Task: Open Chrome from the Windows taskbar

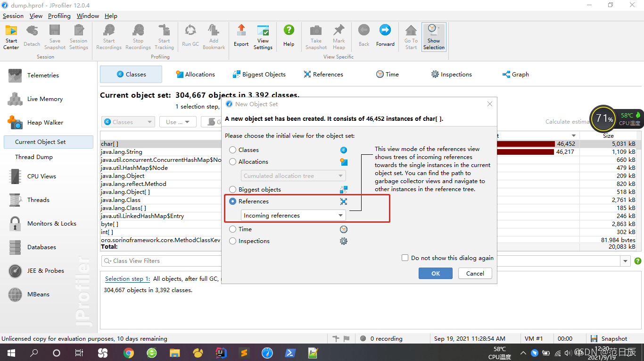Action: [x=128, y=352]
